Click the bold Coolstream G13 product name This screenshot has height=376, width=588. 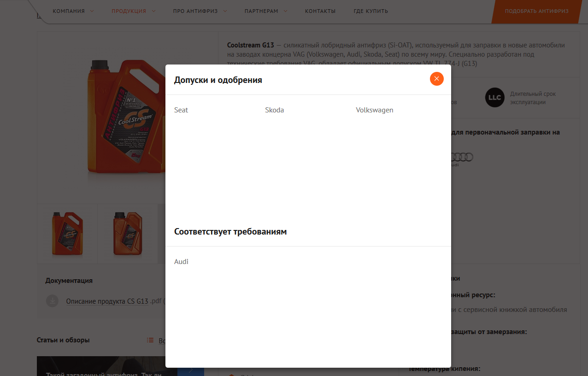click(251, 45)
